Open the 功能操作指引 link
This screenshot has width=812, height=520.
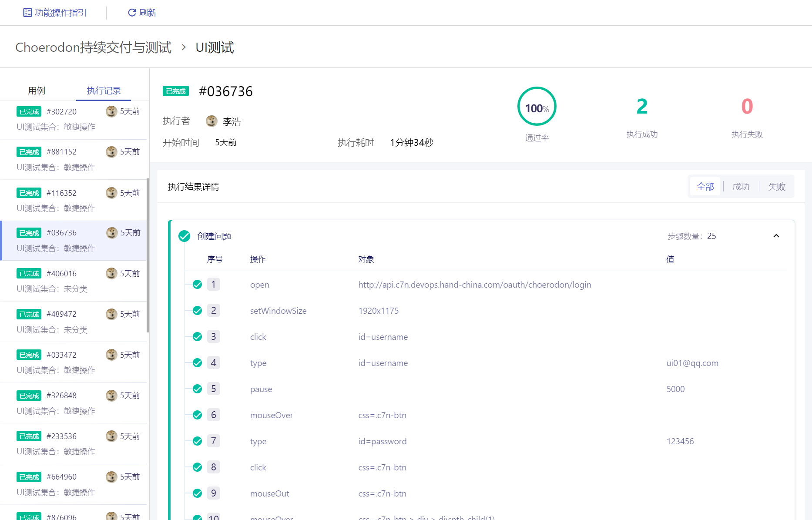pos(60,13)
